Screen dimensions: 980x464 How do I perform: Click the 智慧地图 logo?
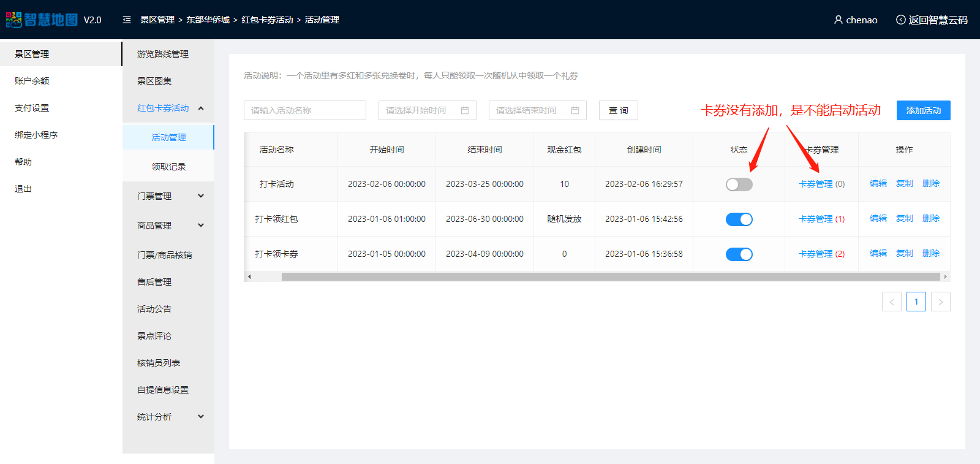tap(42, 20)
